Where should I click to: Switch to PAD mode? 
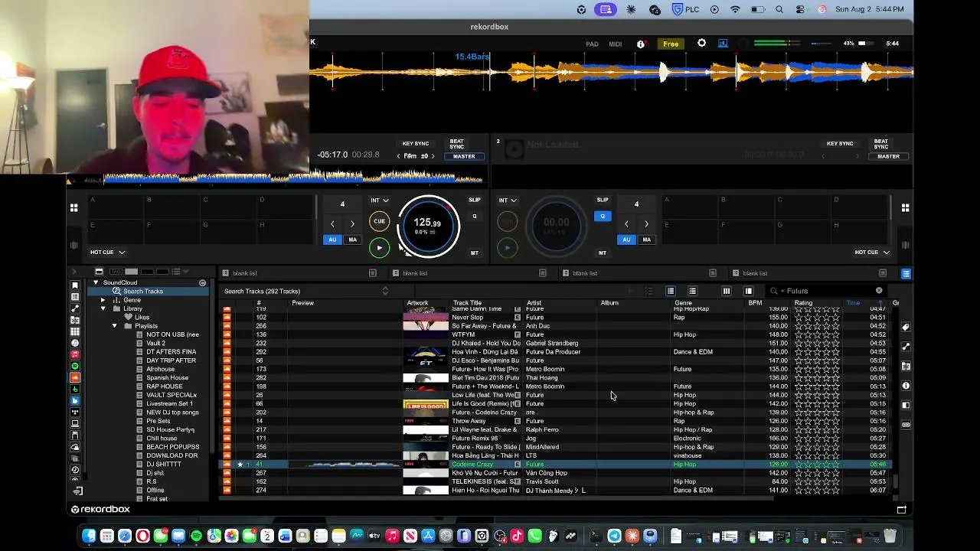tap(592, 44)
